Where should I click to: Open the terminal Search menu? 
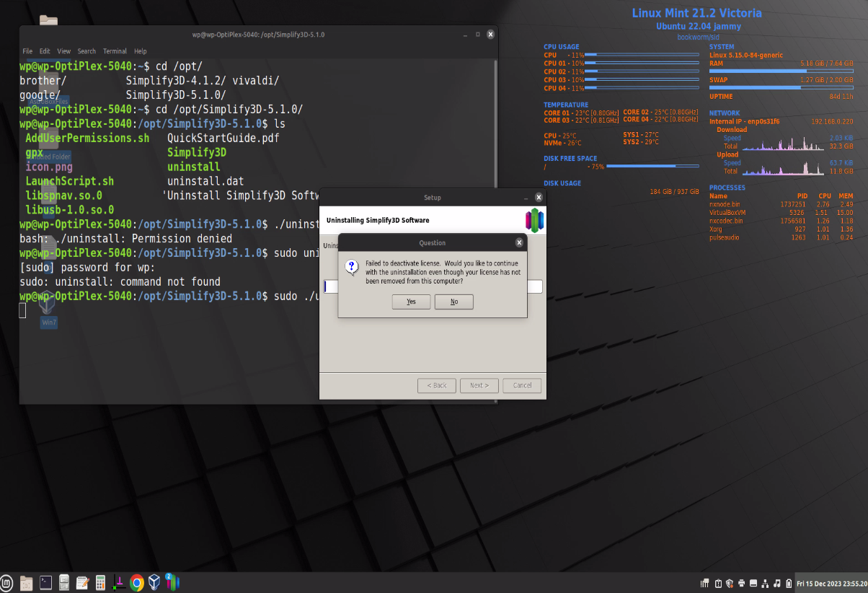87,51
